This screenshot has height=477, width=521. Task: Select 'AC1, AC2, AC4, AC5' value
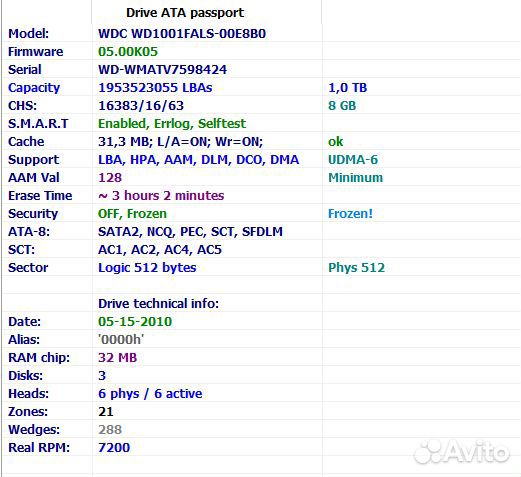(x=160, y=250)
